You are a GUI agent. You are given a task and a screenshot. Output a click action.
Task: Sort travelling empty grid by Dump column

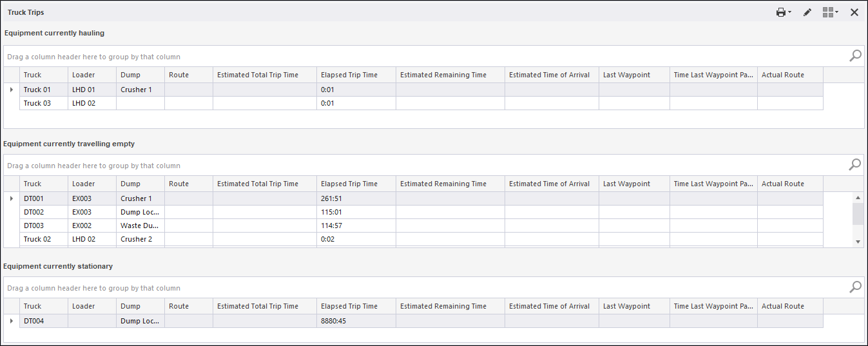click(140, 184)
